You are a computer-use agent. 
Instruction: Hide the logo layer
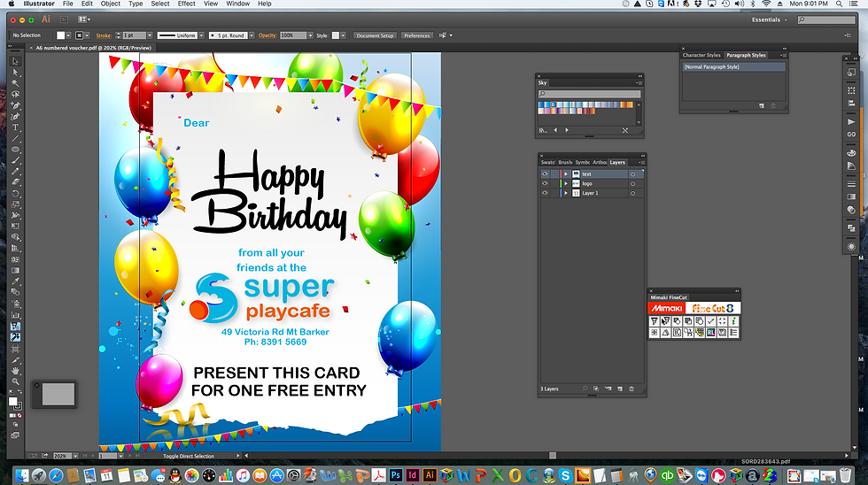coord(545,183)
